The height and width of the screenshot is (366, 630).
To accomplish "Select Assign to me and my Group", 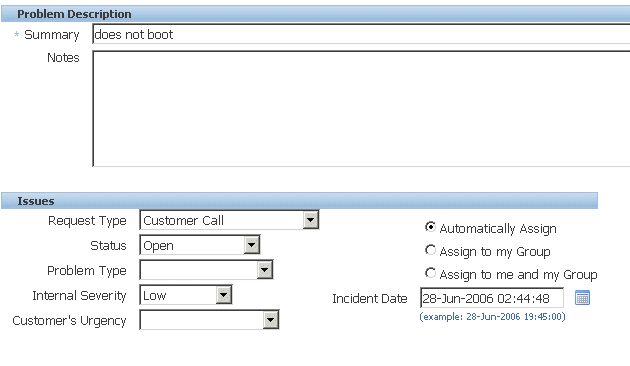I will click(430, 273).
